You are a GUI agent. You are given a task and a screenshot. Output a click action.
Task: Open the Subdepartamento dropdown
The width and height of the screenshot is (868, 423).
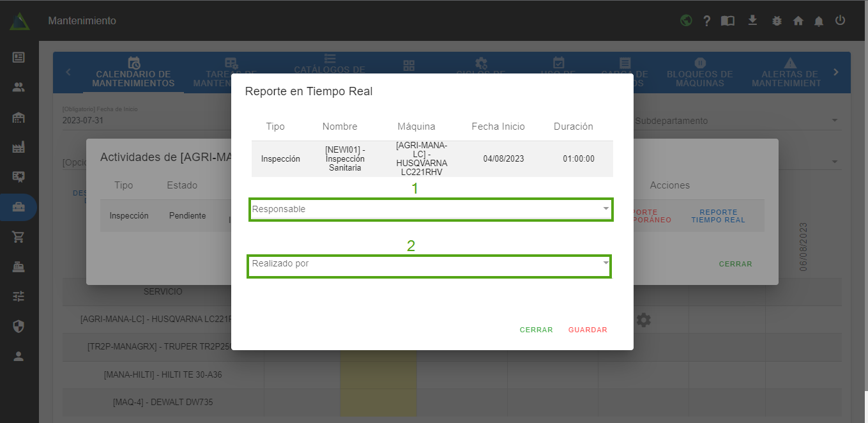735,121
